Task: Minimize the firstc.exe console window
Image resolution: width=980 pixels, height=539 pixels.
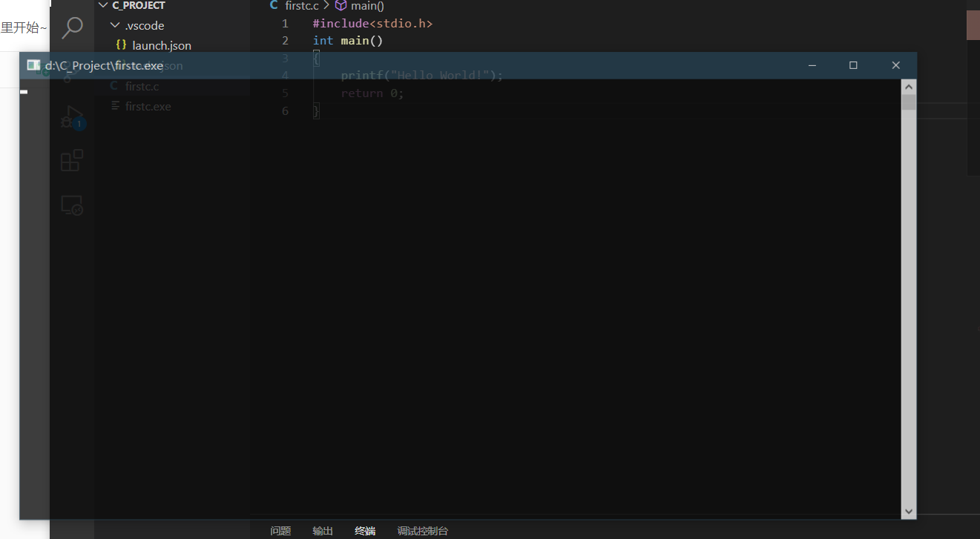Action: coord(812,65)
